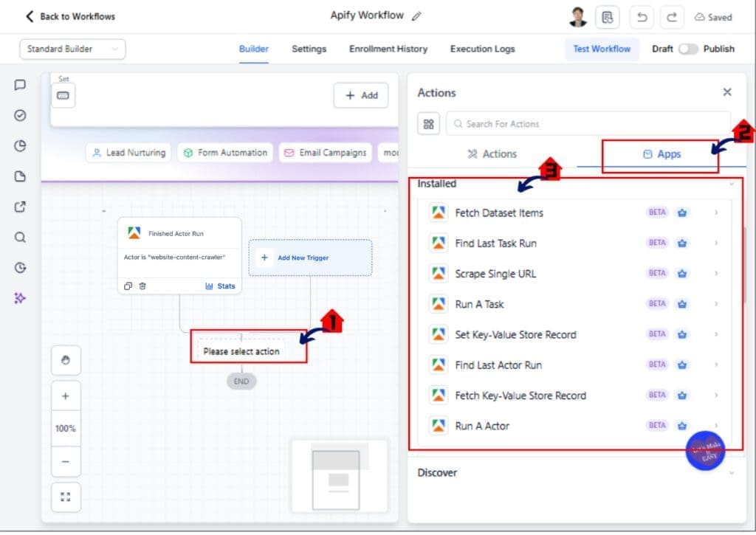Click the Test Workflow button
This screenshot has width=756, height=535.
(x=602, y=49)
